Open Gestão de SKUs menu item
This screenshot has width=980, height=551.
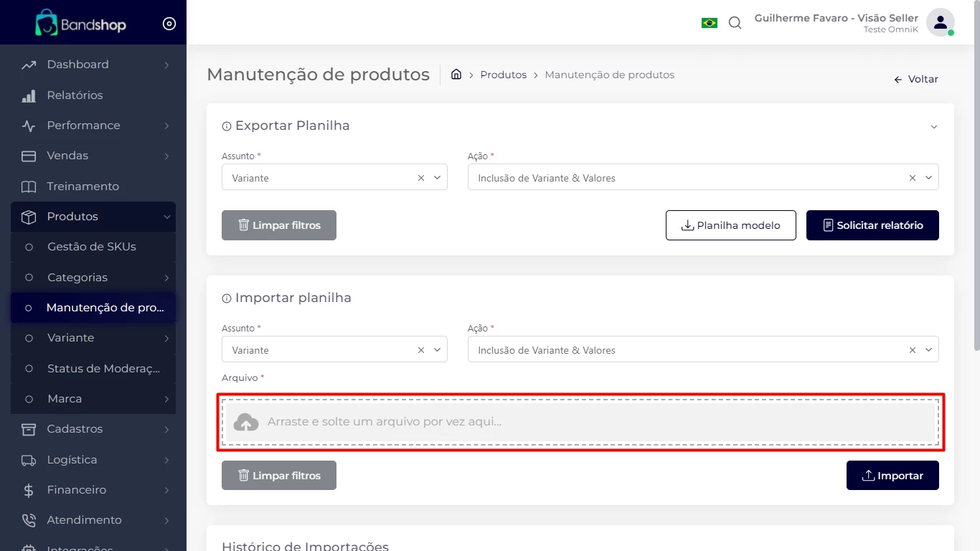[x=91, y=247]
